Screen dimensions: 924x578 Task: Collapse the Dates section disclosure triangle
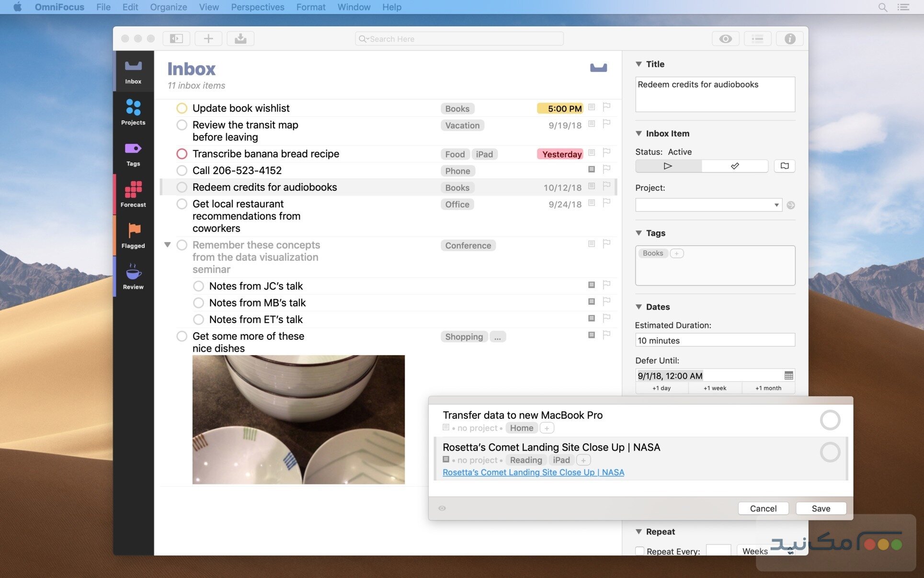point(639,307)
